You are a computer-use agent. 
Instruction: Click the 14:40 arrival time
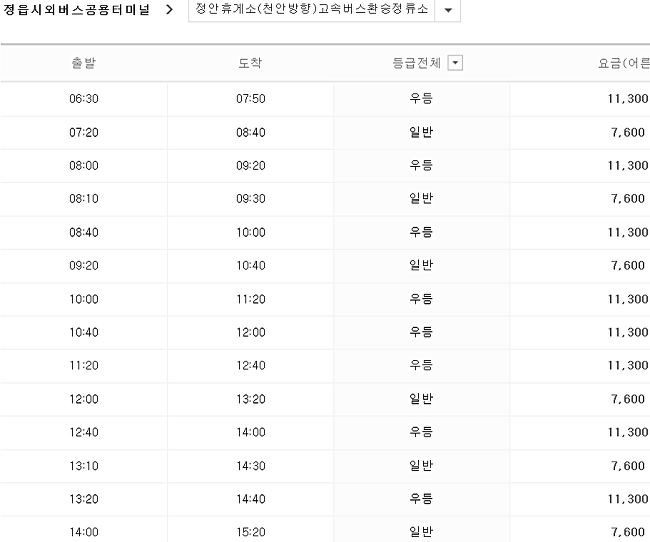[x=251, y=499]
